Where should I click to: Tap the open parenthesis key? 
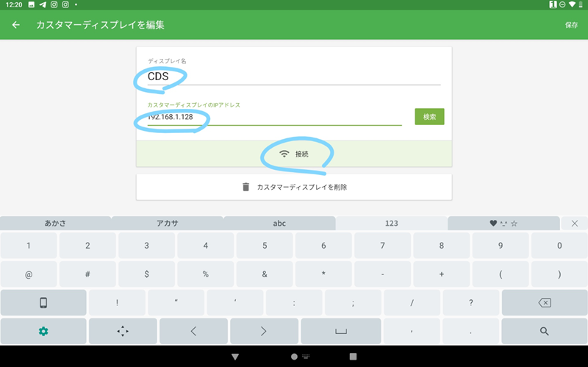click(x=501, y=274)
